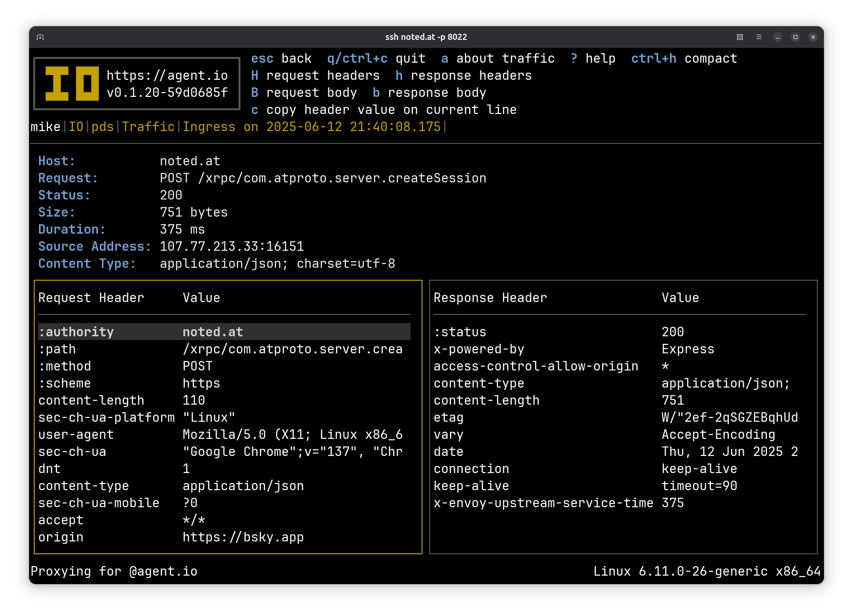The height and width of the screenshot is (616, 853).
Task: Select the x-powered-by Express response row
Action: [620, 349]
